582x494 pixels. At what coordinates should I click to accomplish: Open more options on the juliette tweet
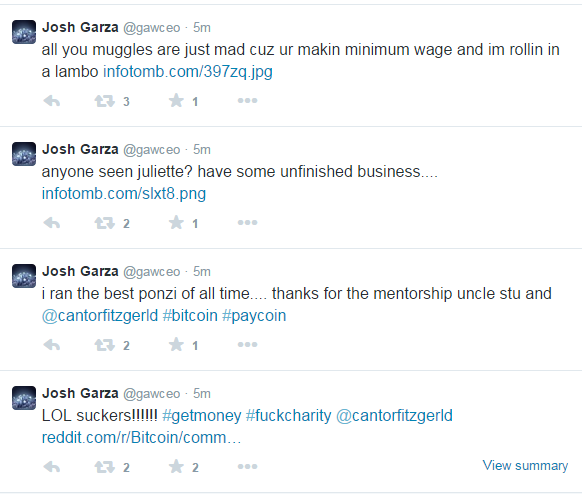(247, 223)
